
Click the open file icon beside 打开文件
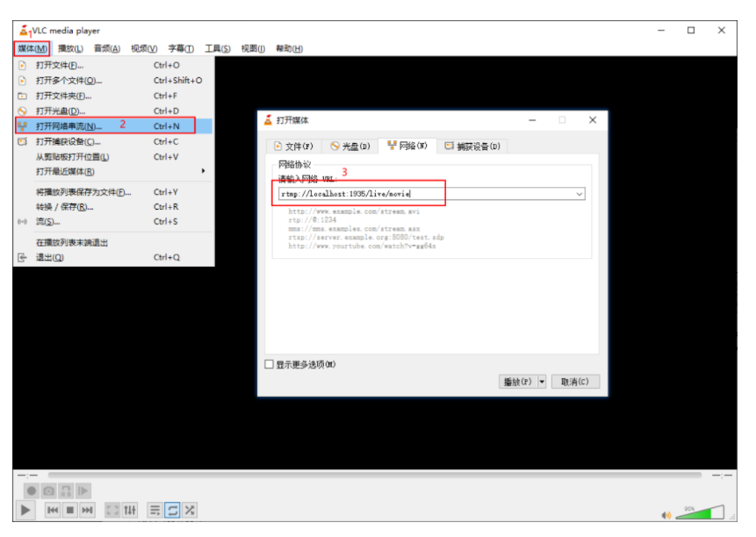(x=23, y=65)
